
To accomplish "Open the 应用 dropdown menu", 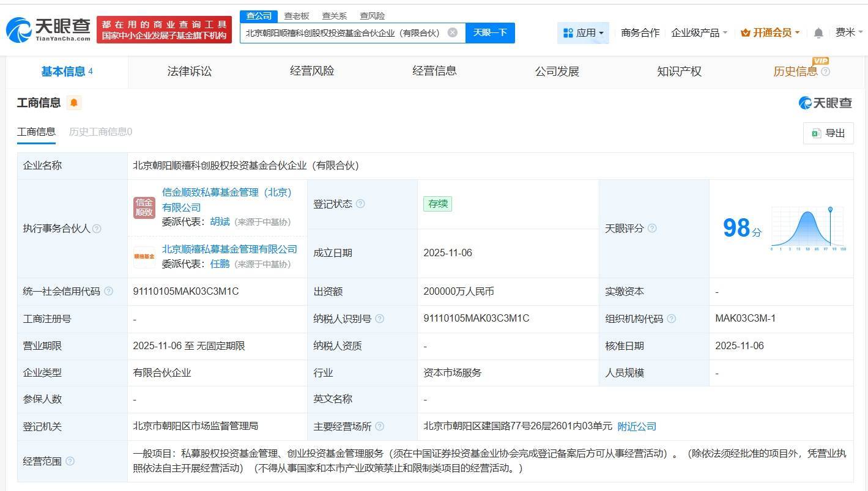I will point(583,33).
